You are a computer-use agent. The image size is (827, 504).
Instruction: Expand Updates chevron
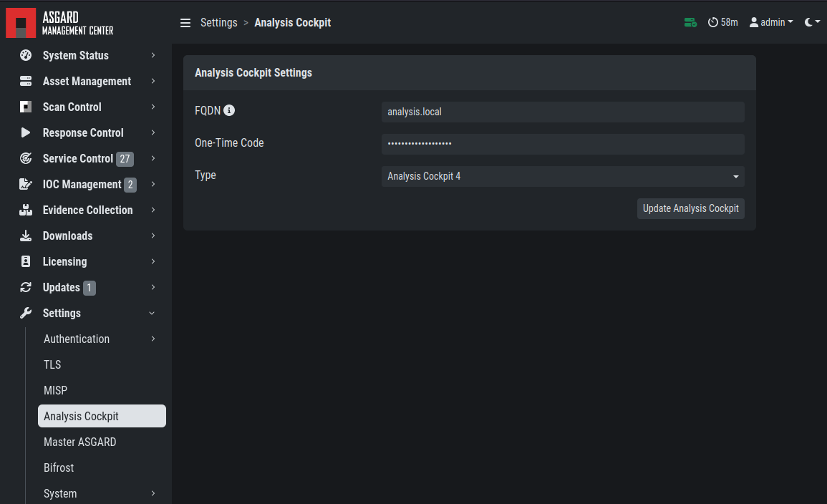point(153,287)
